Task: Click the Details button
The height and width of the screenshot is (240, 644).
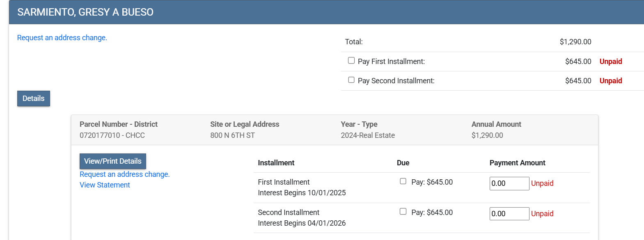Action: point(34,98)
